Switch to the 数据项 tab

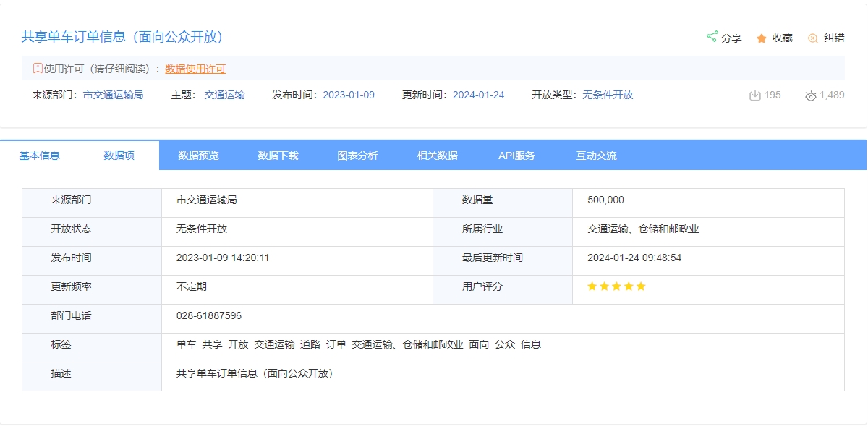tap(119, 156)
